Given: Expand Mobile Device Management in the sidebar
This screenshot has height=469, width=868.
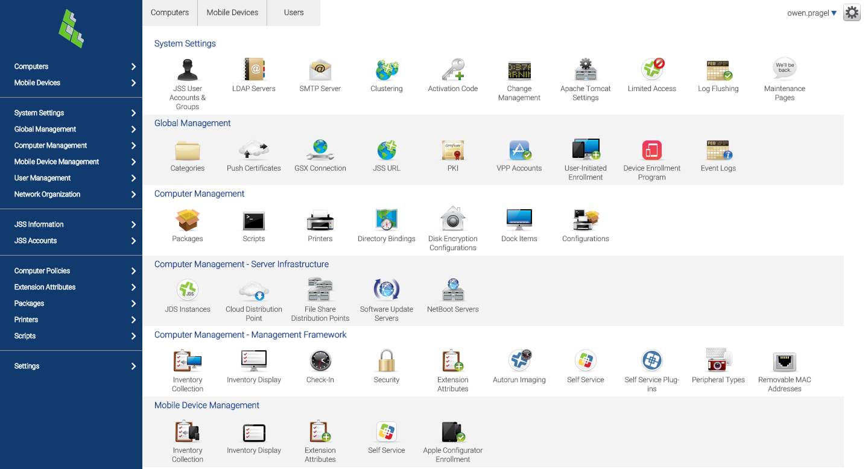Looking at the screenshot, I should [x=71, y=162].
